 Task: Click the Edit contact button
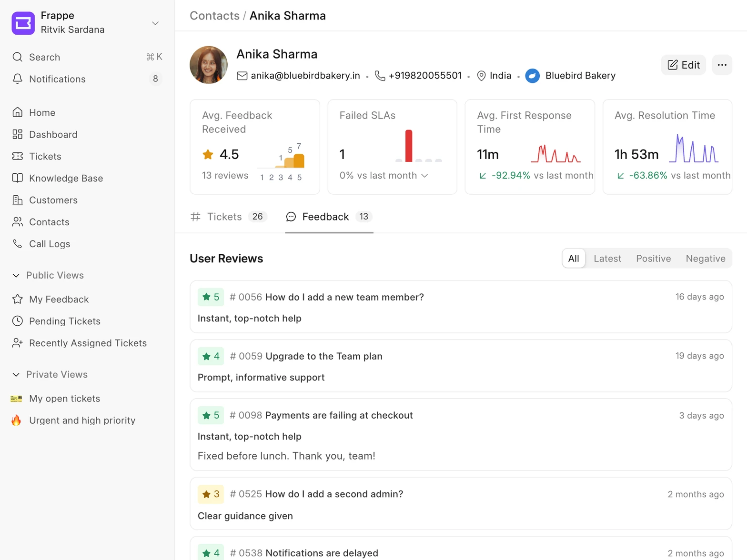pyautogui.click(x=683, y=65)
